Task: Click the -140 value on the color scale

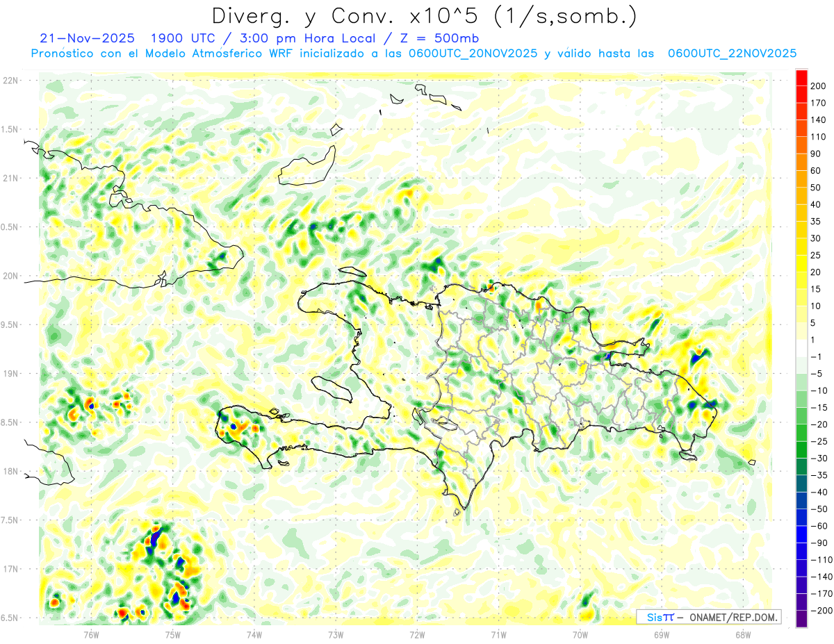Action: [823, 577]
